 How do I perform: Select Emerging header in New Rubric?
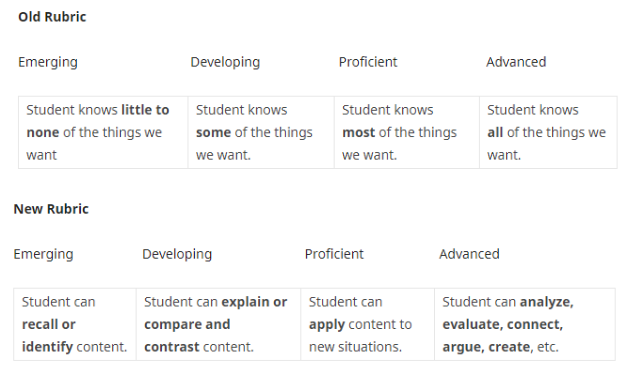(x=43, y=254)
